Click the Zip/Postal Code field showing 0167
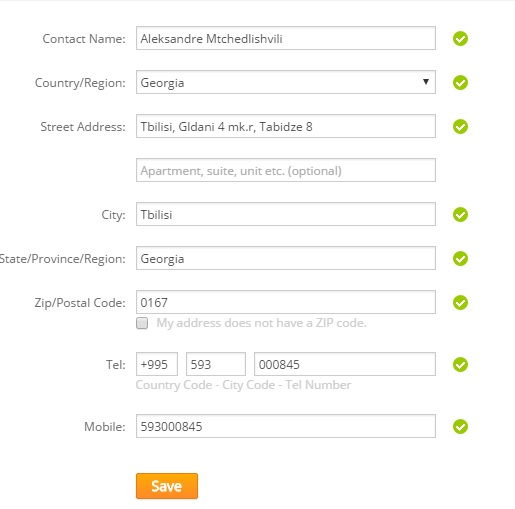The height and width of the screenshot is (509, 515). [286, 302]
